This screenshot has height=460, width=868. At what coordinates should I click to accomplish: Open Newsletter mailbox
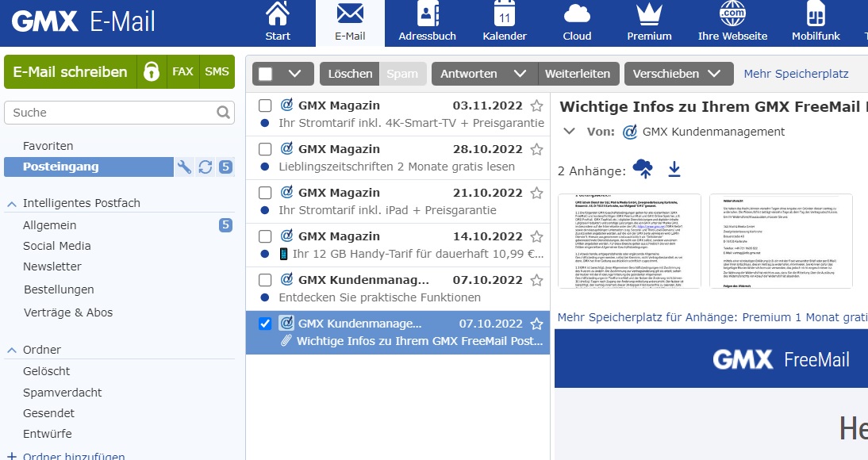click(x=52, y=266)
